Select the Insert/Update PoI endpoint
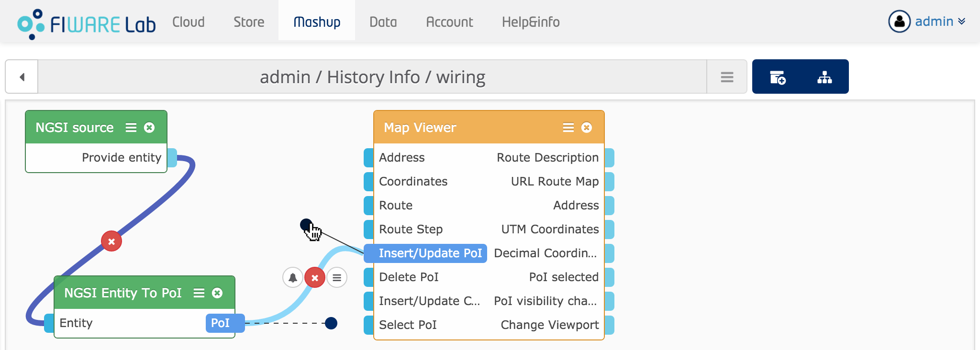 coord(425,253)
